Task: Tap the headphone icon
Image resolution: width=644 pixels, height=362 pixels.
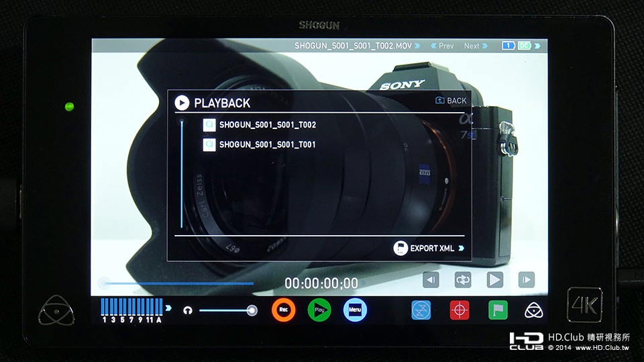Action: pyautogui.click(x=188, y=310)
